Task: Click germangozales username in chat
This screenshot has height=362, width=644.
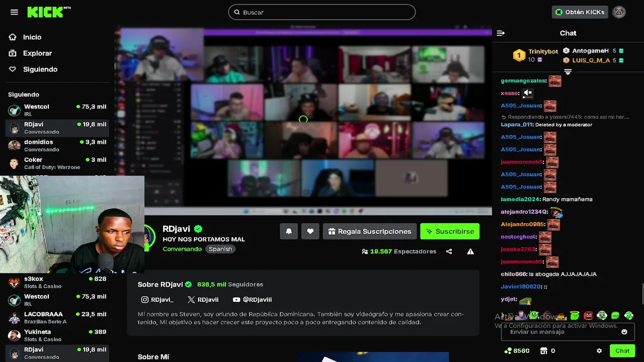Action: [x=524, y=81]
